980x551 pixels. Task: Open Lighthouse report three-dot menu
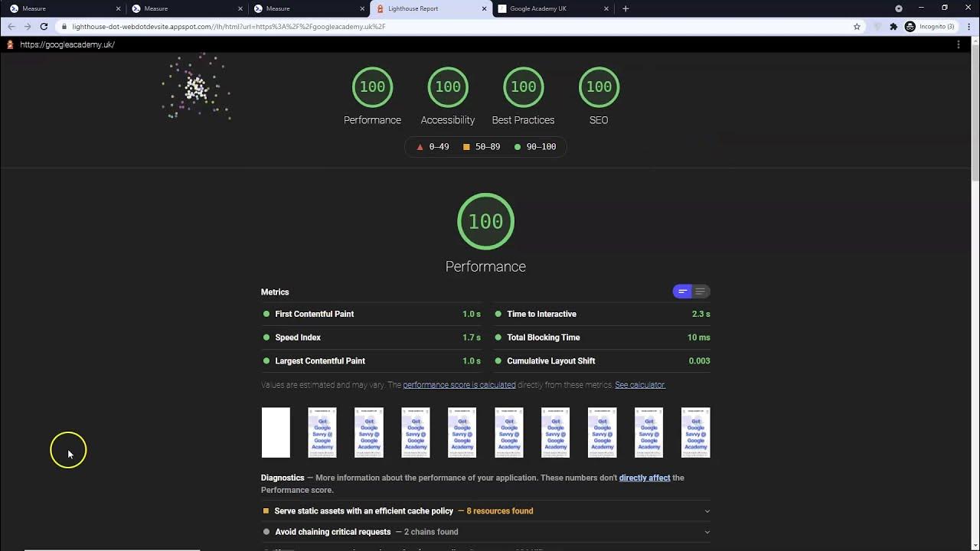click(959, 44)
